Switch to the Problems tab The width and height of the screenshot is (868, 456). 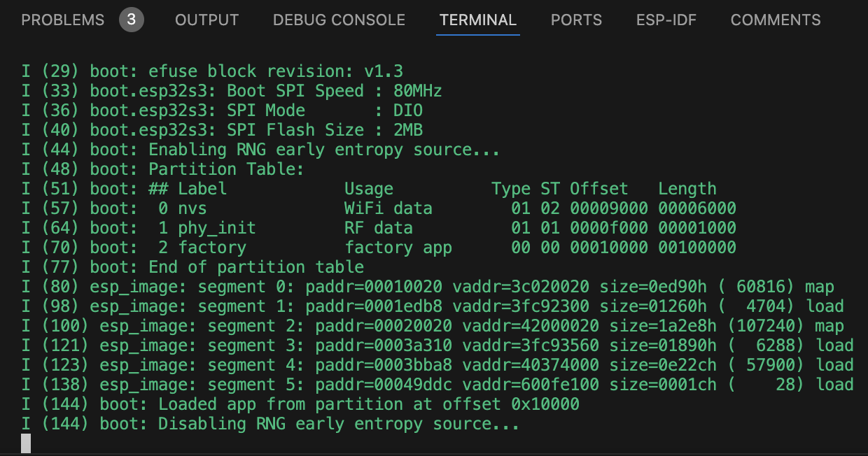(62, 20)
